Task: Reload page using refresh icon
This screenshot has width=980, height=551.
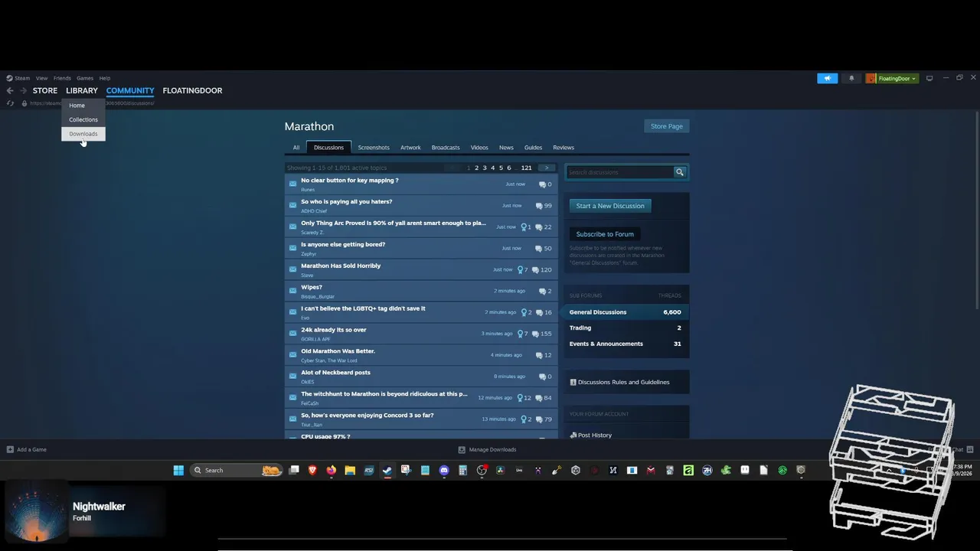Action: tap(10, 103)
